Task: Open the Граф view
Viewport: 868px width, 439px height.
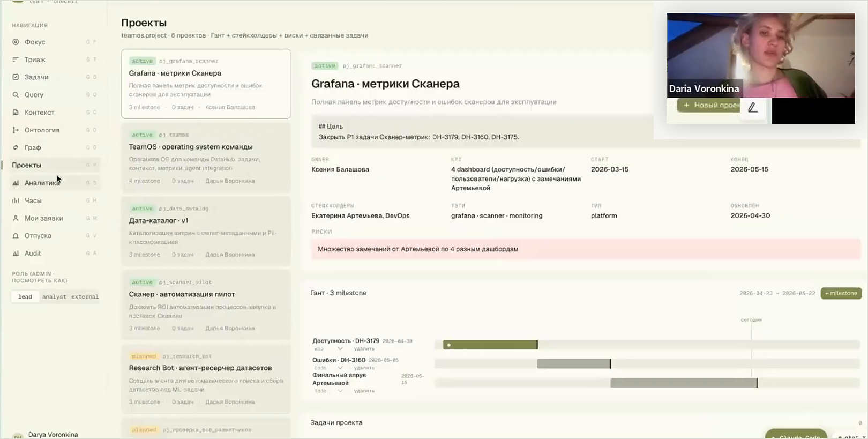Action: point(32,147)
